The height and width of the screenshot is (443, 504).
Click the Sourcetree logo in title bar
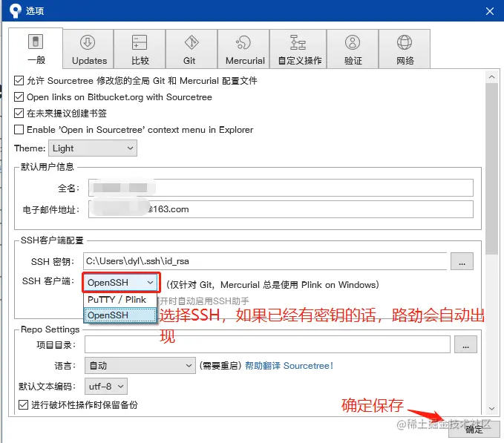click(x=15, y=10)
